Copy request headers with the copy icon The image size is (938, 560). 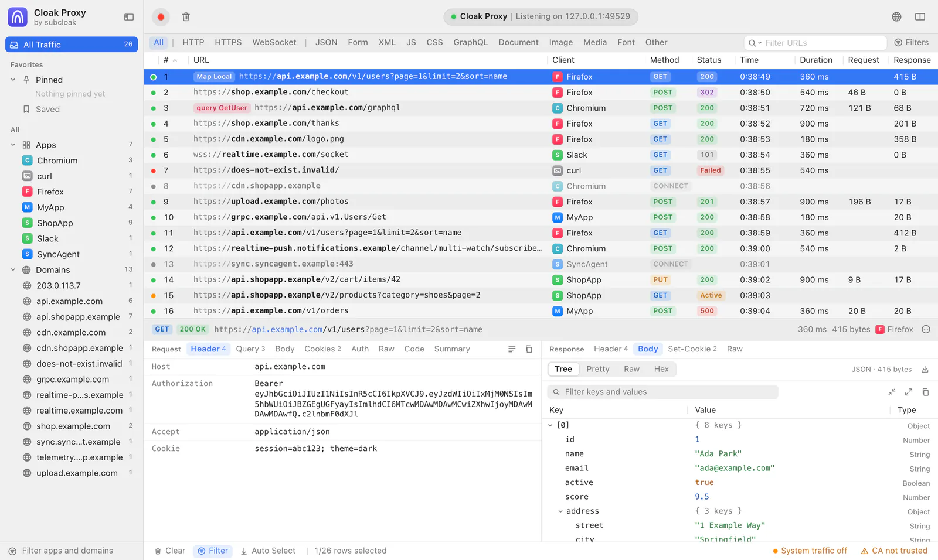[529, 349]
